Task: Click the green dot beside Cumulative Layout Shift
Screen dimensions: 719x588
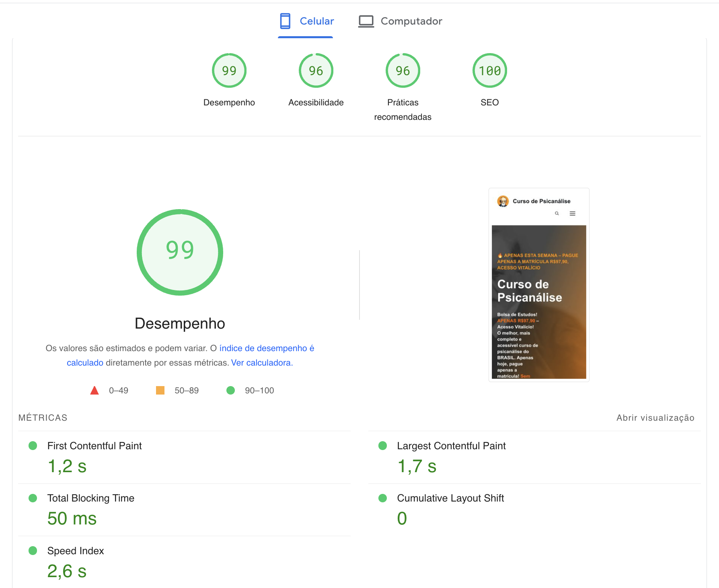Action: 383,498
